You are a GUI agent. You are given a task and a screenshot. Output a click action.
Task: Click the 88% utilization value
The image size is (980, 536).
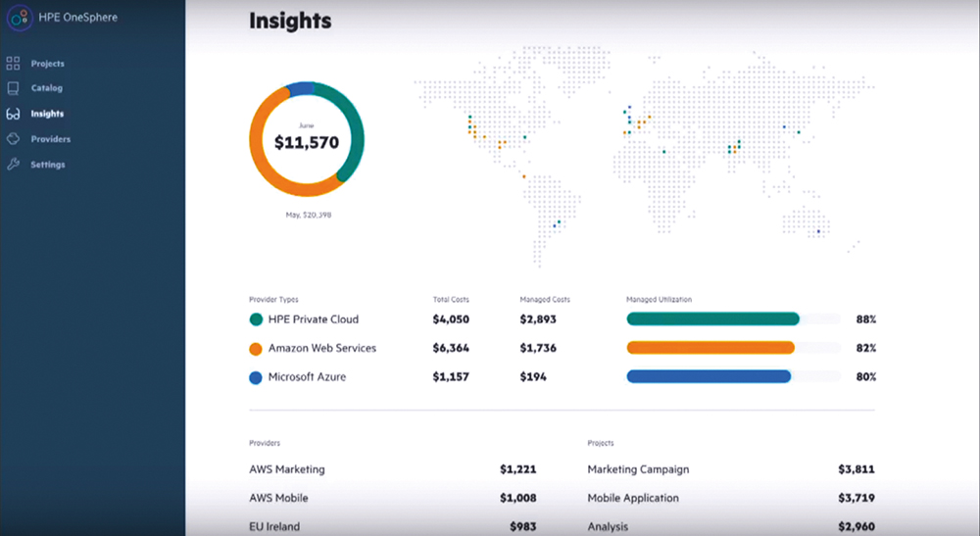[866, 319]
